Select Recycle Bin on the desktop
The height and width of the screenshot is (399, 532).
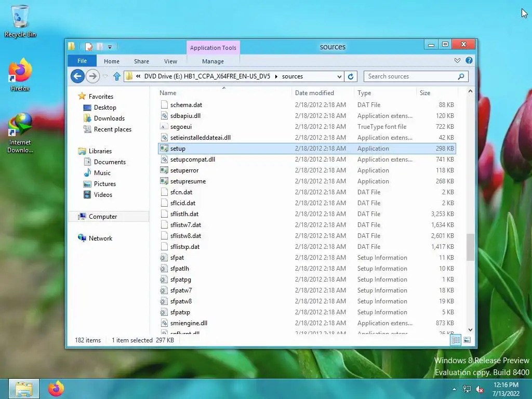pos(20,21)
